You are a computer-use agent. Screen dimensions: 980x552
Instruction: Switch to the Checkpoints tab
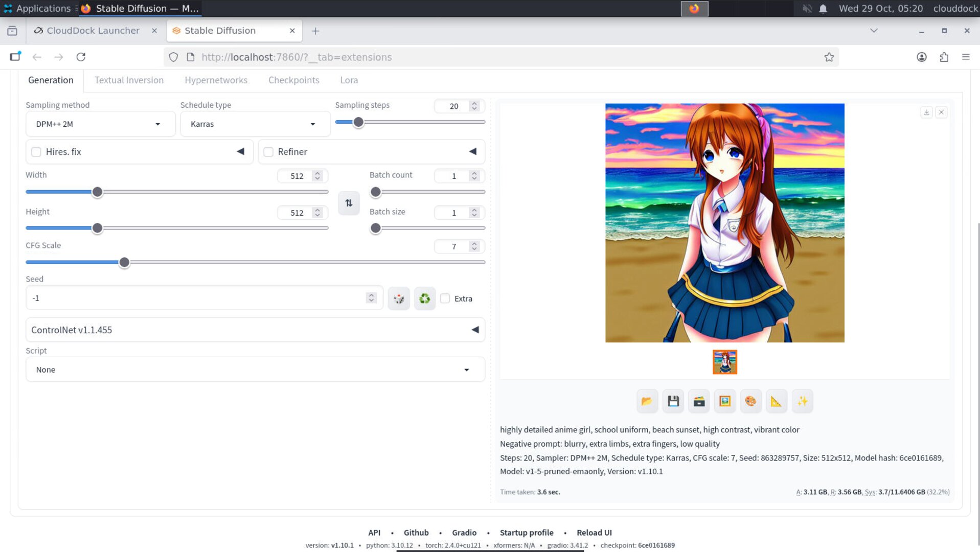293,80
